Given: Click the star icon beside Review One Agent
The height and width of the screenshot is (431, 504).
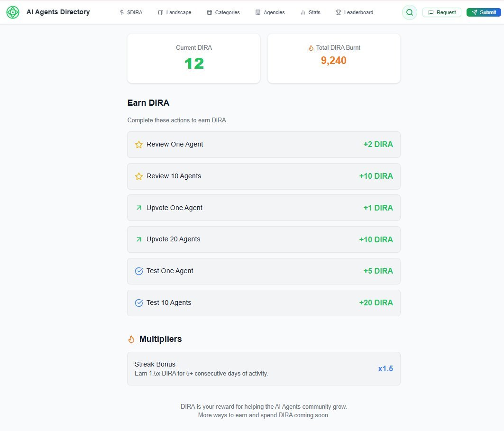Looking at the screenshot, I should [x=139, y=145].
